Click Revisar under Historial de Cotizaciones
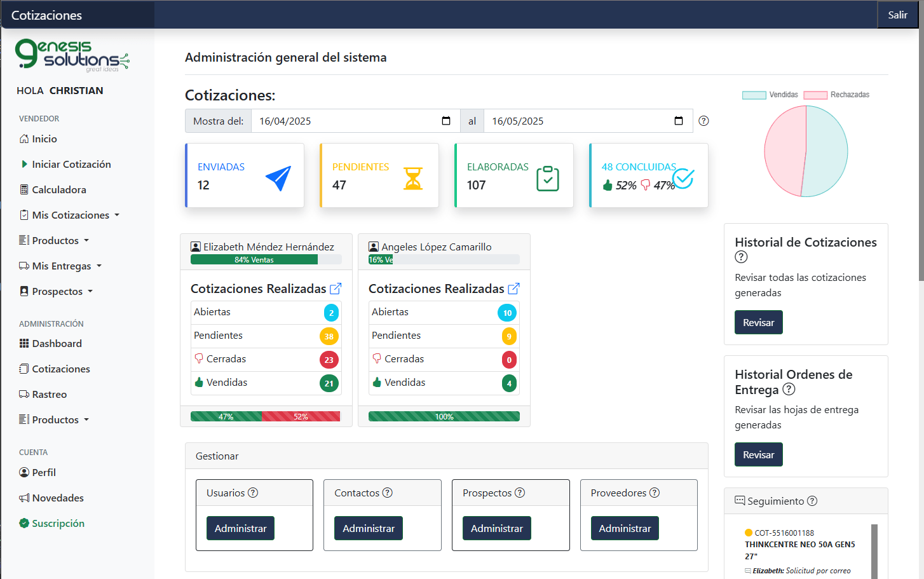924x579 pixels. (759, 322)
